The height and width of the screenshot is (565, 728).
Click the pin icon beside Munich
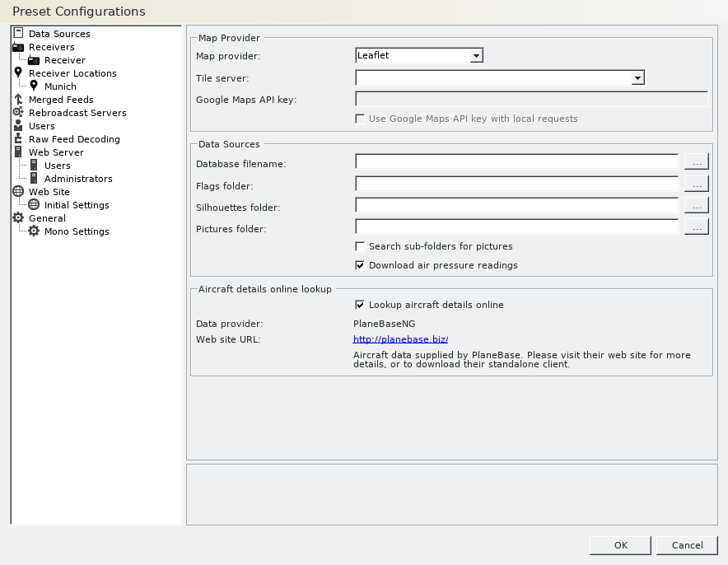pos(34,86)
